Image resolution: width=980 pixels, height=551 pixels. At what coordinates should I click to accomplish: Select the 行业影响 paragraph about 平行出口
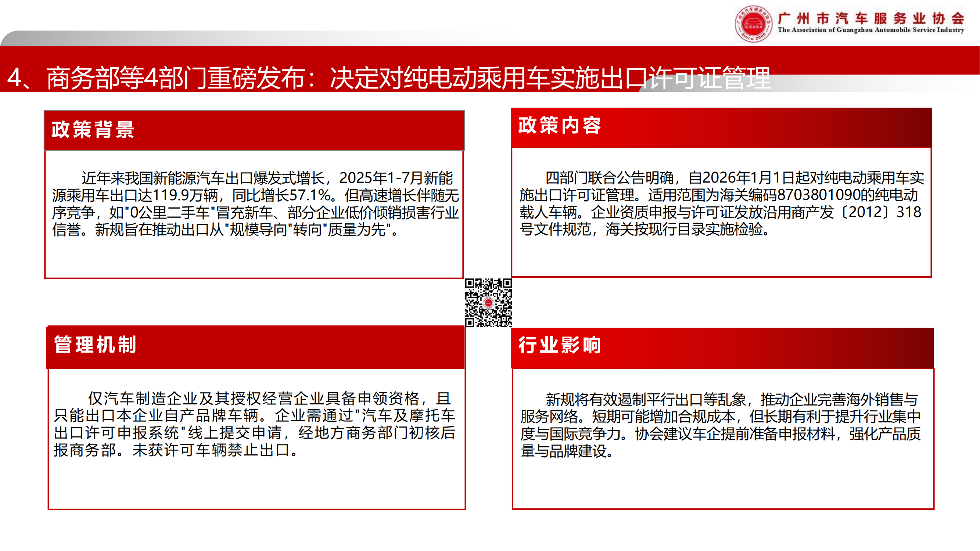[721, 425]
